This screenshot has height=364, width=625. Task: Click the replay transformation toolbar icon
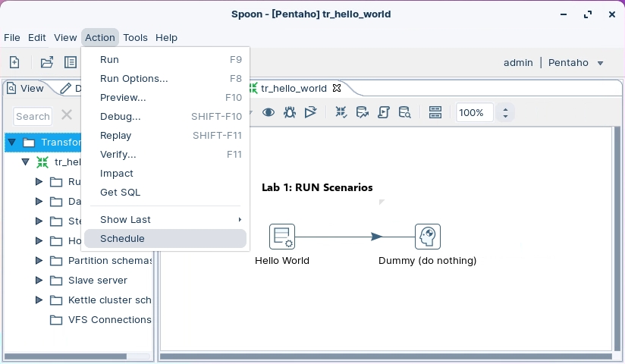pyautogui.click(x=310, y=112)
